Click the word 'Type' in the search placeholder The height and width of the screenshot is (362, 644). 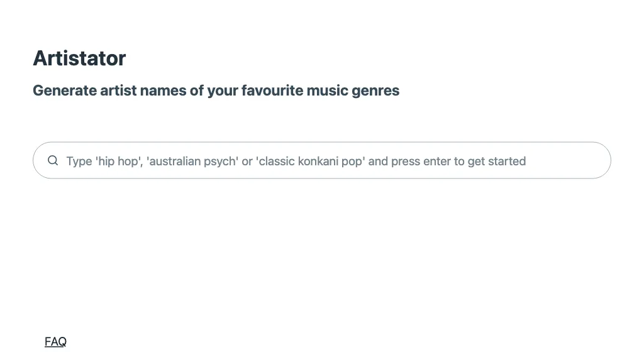79,161
